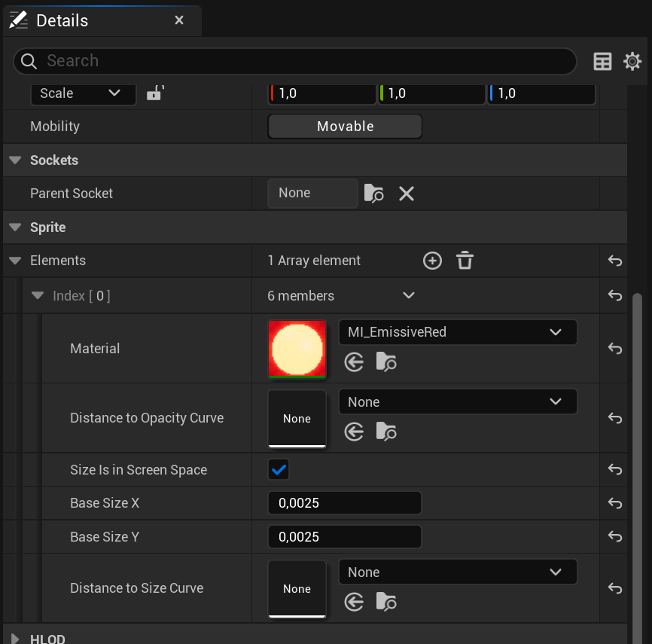Open Details panel settings gear
Screen dimensions: 652x644
click(632, 62)
